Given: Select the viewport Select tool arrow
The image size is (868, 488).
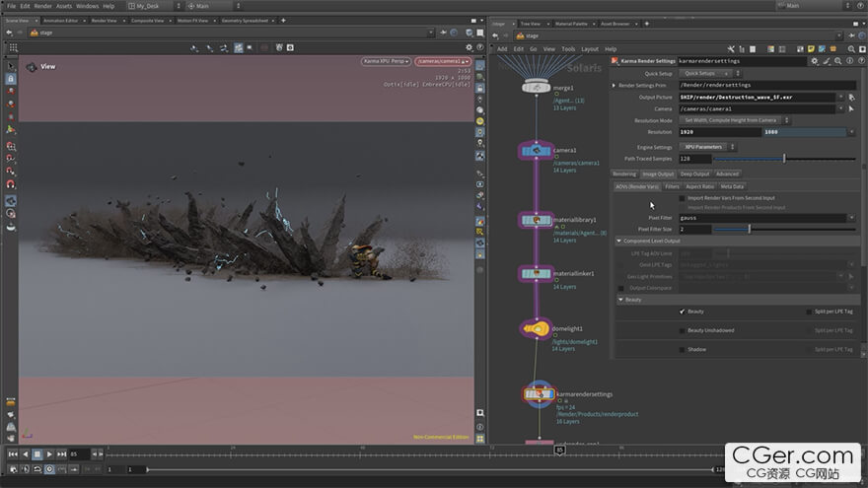Looking at the screenshot, I should click(11, 66).
